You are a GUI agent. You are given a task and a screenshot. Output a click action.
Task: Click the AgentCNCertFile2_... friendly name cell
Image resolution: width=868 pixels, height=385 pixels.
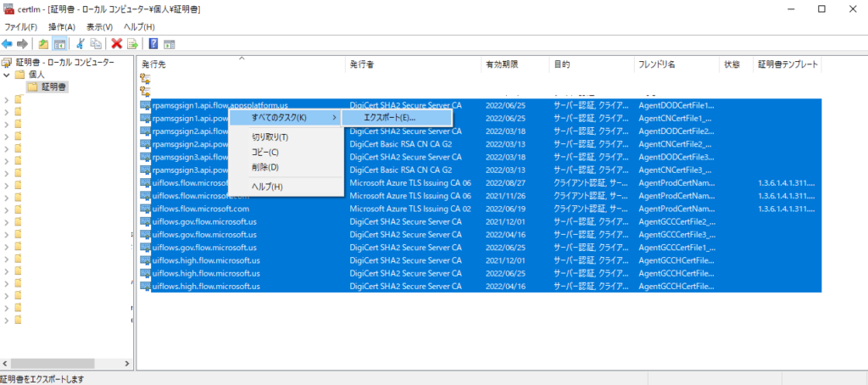(x=676, y=144)
